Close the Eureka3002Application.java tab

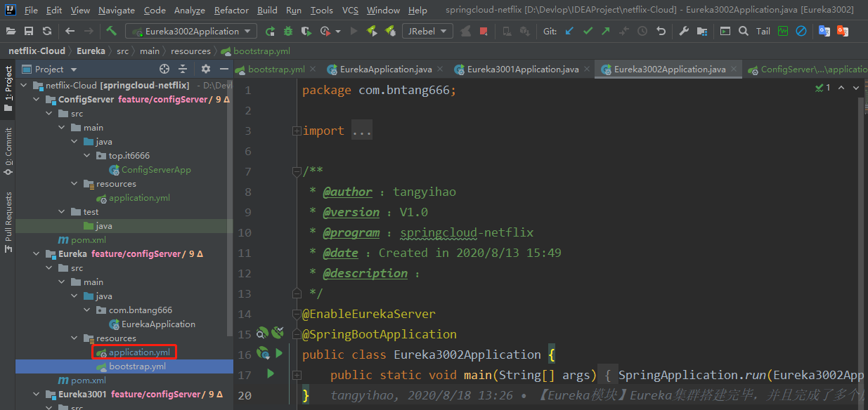pyautogui.click(x=734, y=69)
